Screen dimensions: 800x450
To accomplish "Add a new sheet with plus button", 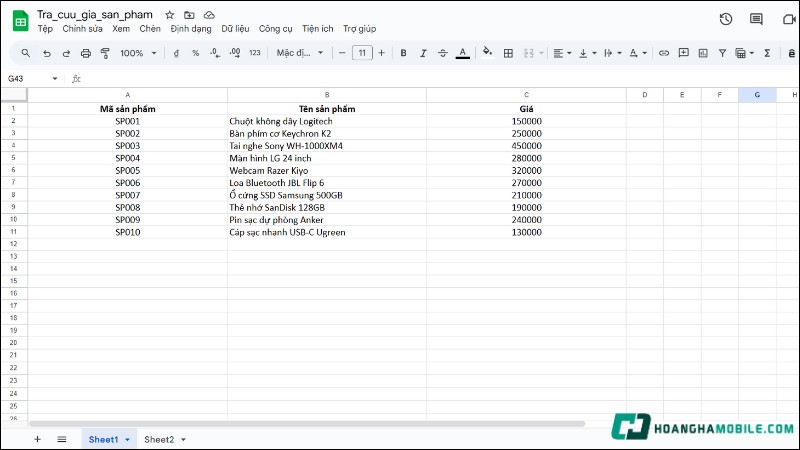I will tap(37, 439).
